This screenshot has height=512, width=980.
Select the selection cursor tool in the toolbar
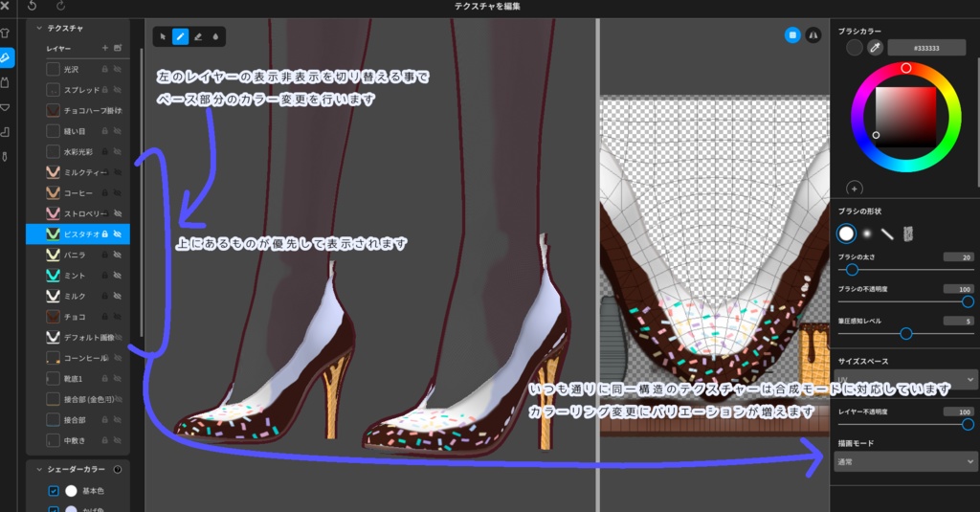163,37
